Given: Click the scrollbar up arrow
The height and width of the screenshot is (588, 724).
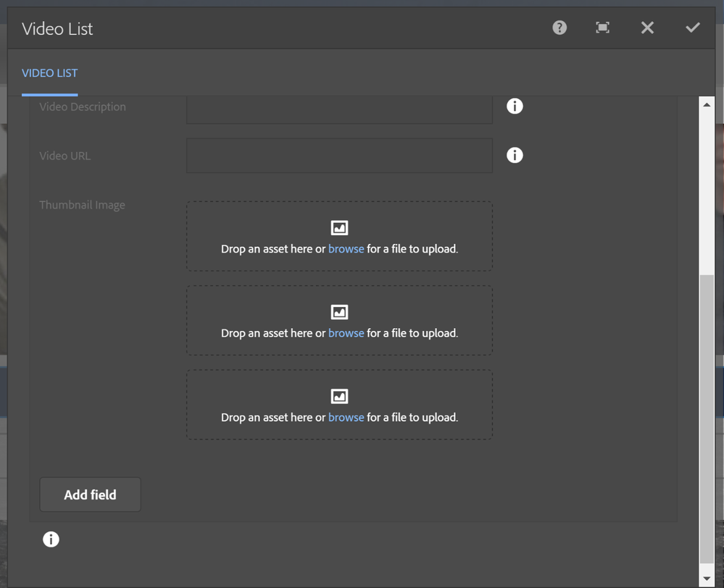Looking at the screenshot, I should click(x=707, y=105).
